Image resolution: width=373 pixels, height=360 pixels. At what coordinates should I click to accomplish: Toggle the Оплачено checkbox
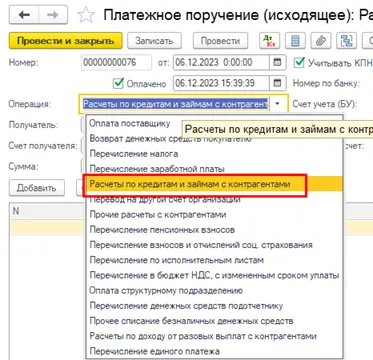[x=118, y=83]
